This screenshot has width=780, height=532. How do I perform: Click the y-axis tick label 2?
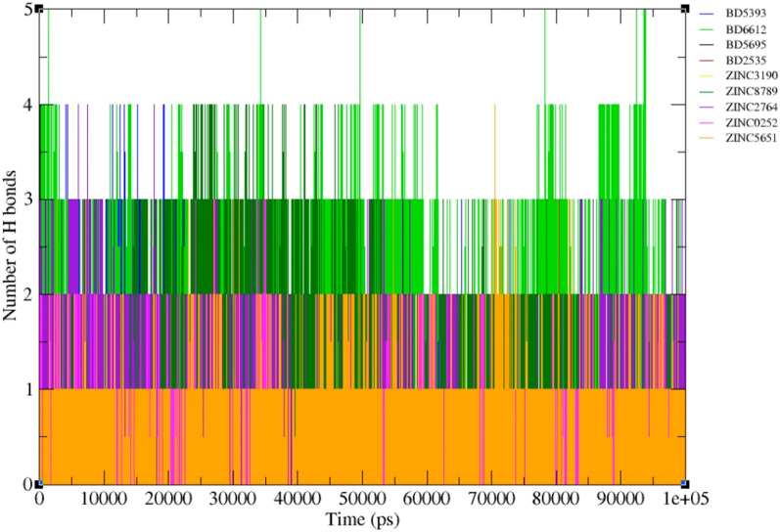(x=28, y=294)
